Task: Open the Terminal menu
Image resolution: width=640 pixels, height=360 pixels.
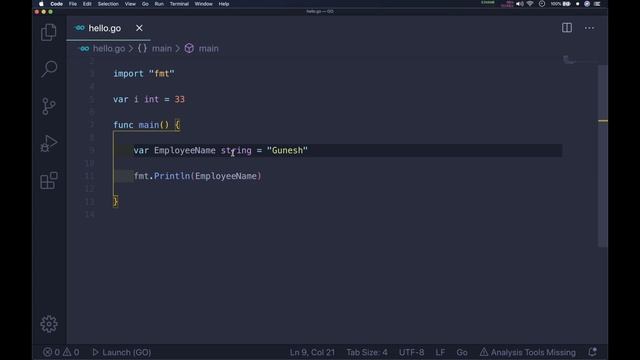Action: click(x=179, y=4)
